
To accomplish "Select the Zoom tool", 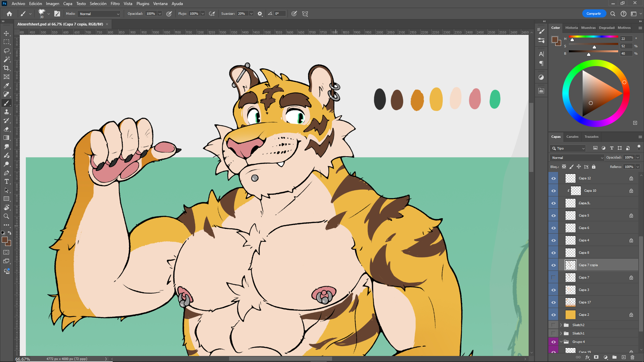I will [x=6, y=216].
